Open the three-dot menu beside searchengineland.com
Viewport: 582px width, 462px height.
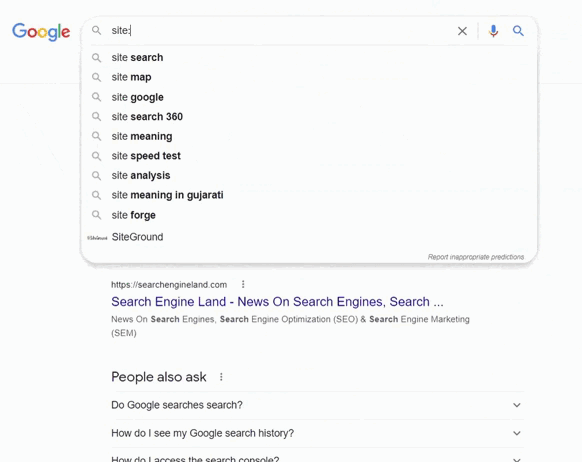(x=243, y=284)
